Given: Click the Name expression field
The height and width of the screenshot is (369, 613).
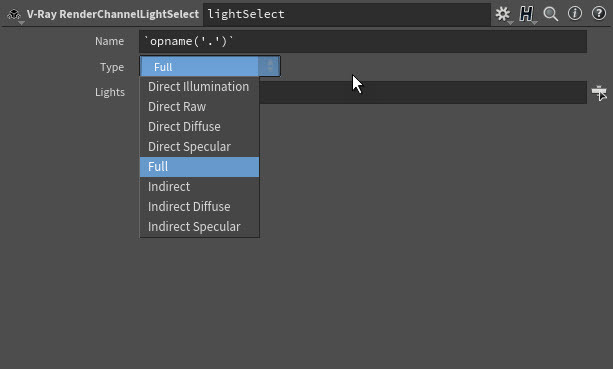Looking at the screenshot, I should pos(363,41).
